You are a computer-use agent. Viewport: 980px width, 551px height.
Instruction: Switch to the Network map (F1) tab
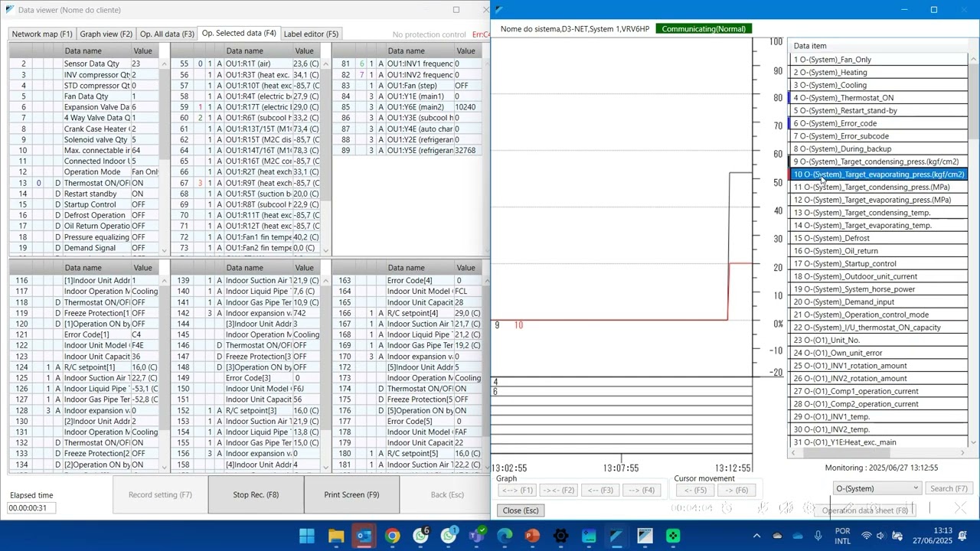[41, 34]
